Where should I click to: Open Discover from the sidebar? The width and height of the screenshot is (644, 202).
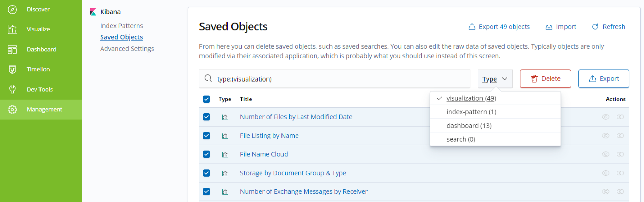(x=38, y=9)
